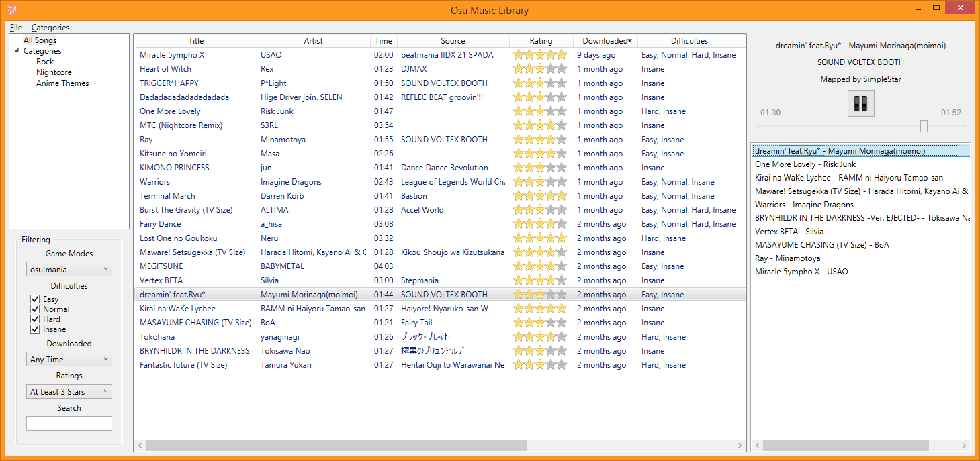The image size is (980, 461).
Task: Select MTC (Nightcore Remix) row
Action: 440,125
